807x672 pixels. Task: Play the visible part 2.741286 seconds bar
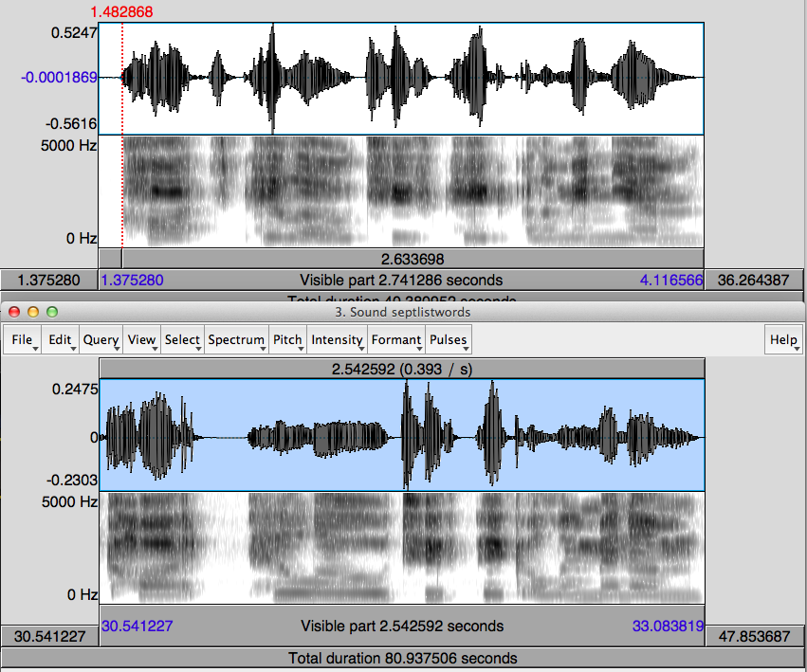(401, 280)
